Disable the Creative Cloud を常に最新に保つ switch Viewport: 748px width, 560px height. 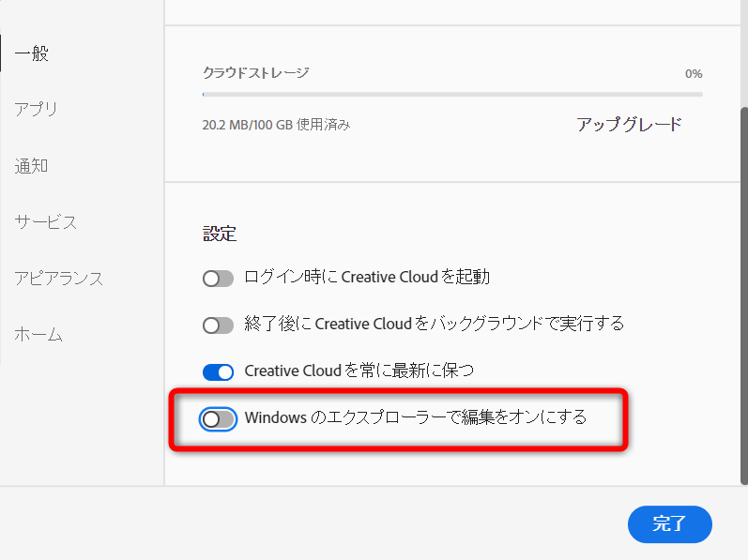[218, 372]
